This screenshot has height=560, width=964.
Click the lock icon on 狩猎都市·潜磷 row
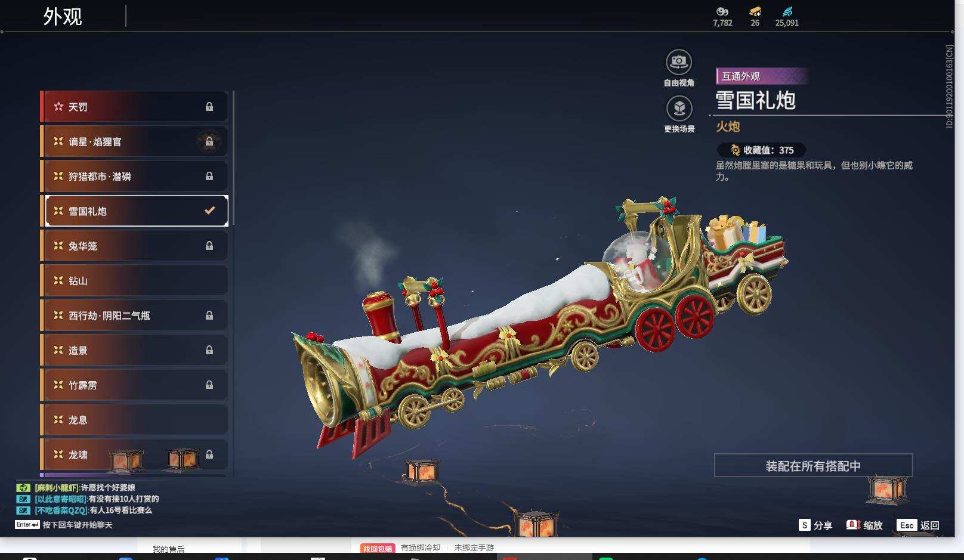(x=209, y=176)
